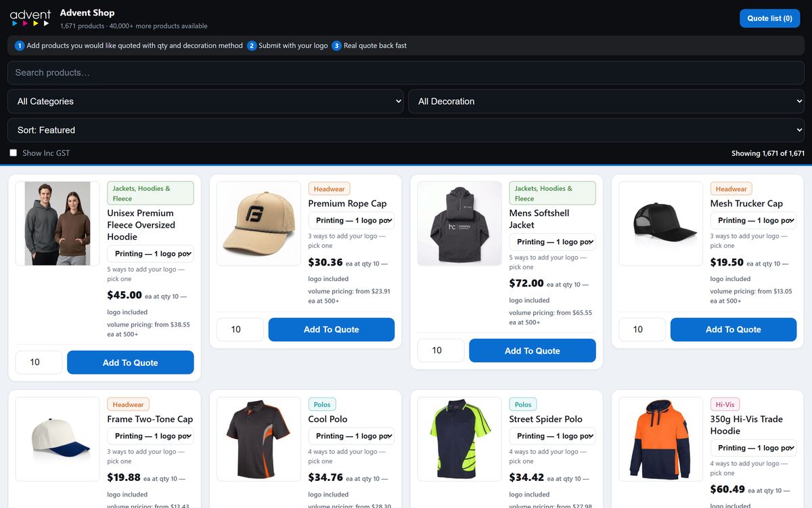Add Mesh Trucker Cap to quote
This screenshot has height=508, width=812.
[734, 330]
